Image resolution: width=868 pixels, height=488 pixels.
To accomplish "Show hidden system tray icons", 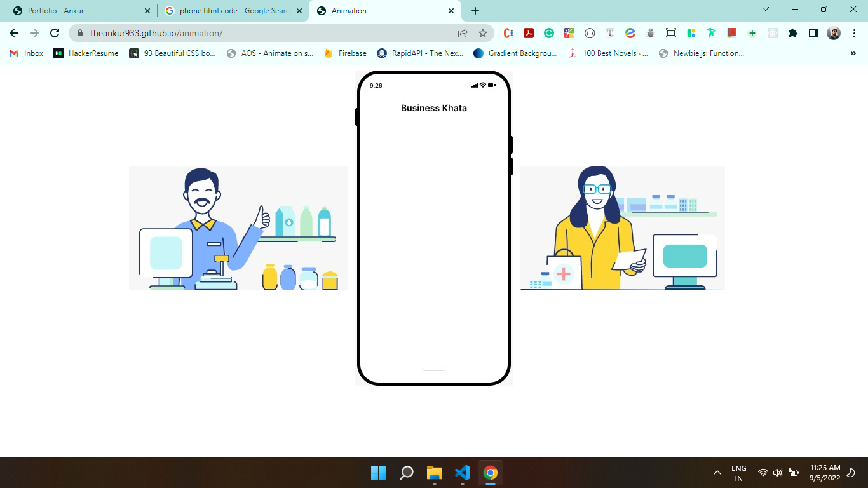I will [717, 473].
